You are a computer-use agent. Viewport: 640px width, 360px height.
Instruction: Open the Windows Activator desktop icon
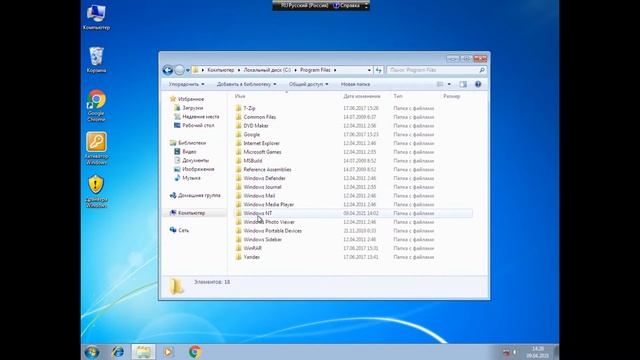[96, 148]
